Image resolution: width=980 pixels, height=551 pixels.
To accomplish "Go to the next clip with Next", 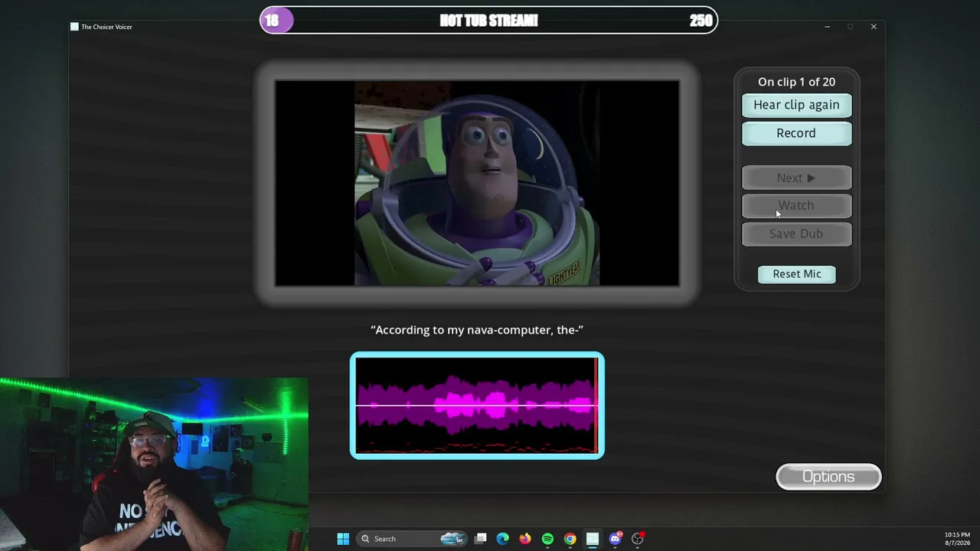I will (796, 178).
